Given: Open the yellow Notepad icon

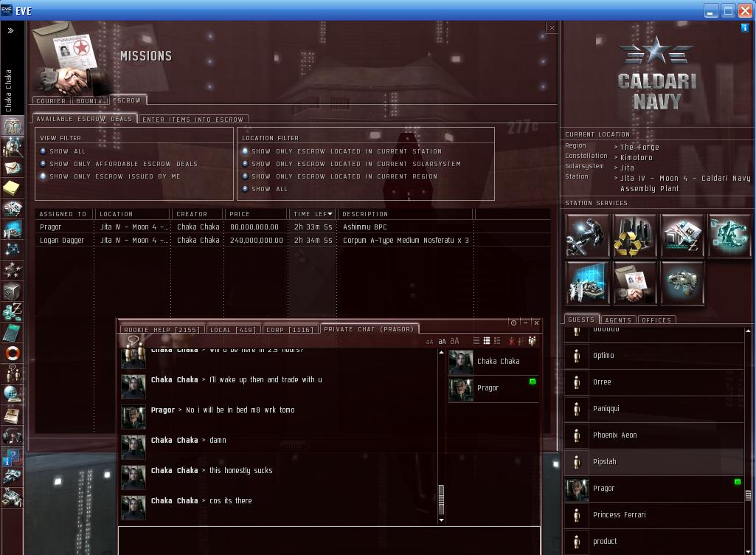Looking at the screenshot, I should point(13,188).
